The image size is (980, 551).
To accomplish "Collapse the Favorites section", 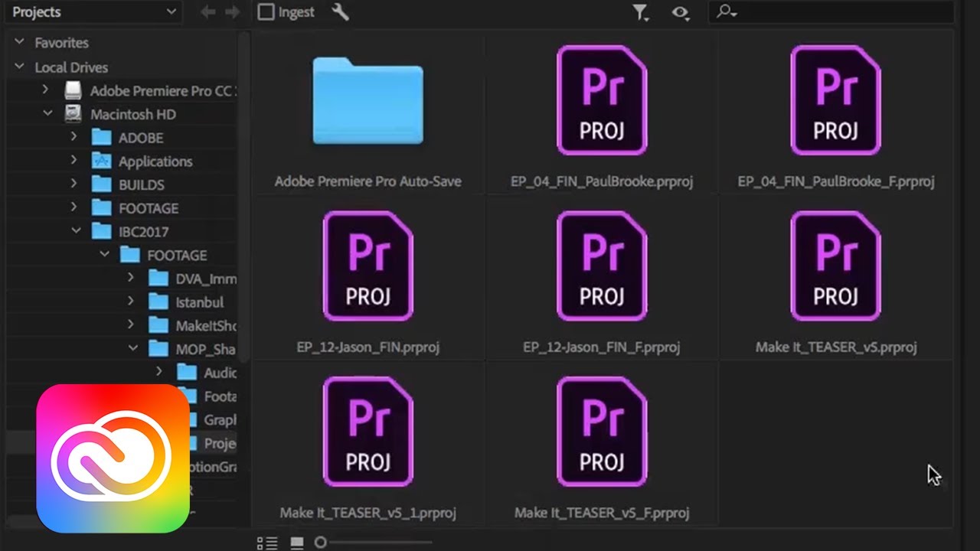I will [19, 43].
